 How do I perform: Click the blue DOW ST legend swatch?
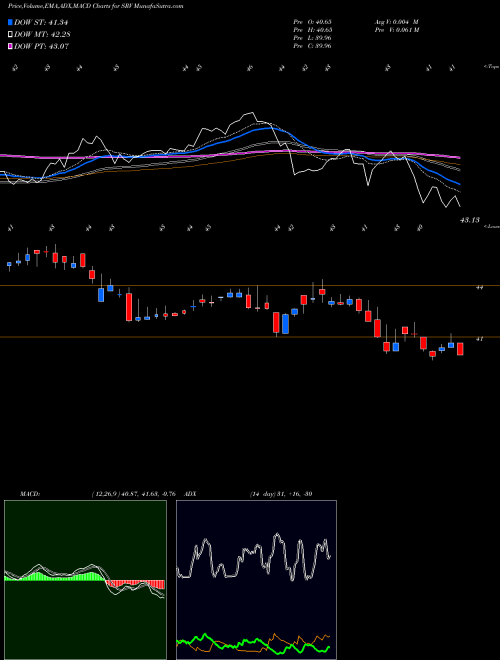(10, 23)
